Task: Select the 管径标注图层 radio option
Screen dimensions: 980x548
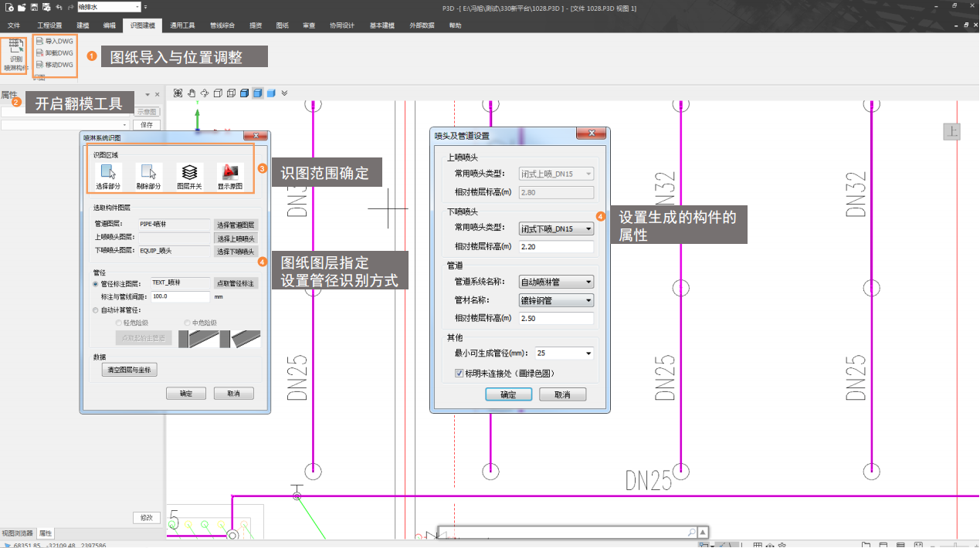Action: click(x=96, y=284)
